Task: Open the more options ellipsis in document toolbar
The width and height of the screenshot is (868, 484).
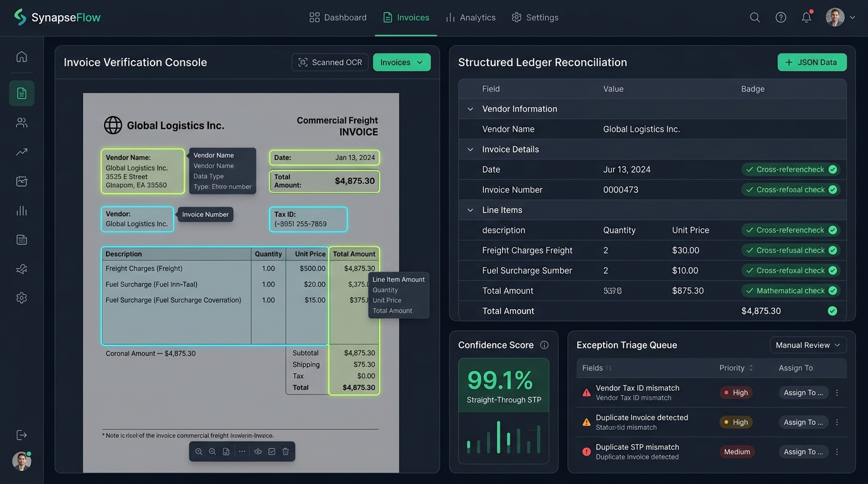Action: 242,452
